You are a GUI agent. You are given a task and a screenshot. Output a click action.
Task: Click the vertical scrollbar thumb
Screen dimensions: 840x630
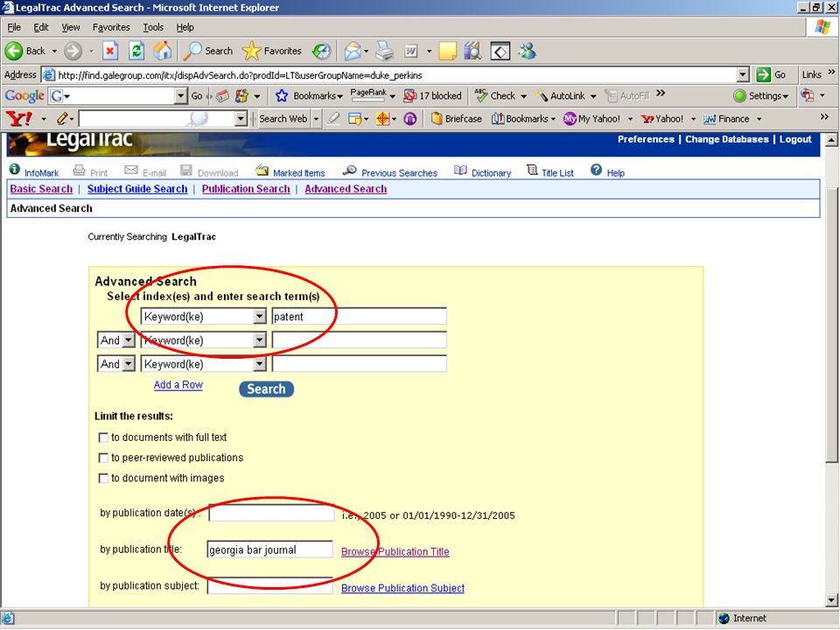pyautogui.click(x=831, y=324)
